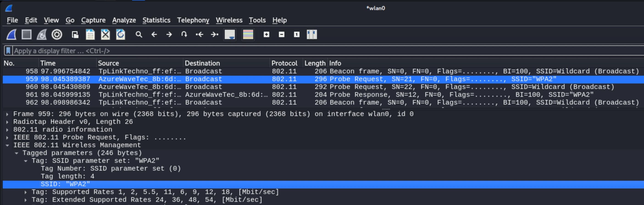Viewport: 644px width, 205px height.
Task: Open the Statistics menu
Action: coord(156,20)
